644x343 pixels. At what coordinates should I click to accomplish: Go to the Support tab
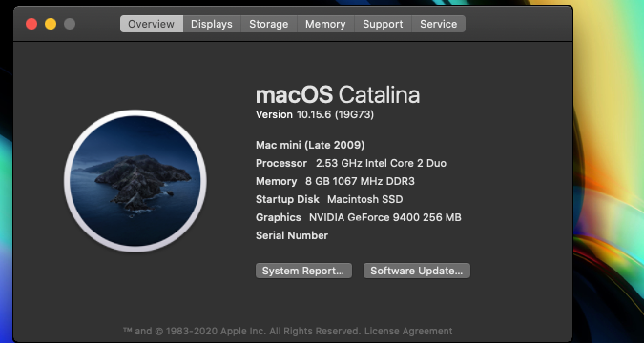pos(383,24)
